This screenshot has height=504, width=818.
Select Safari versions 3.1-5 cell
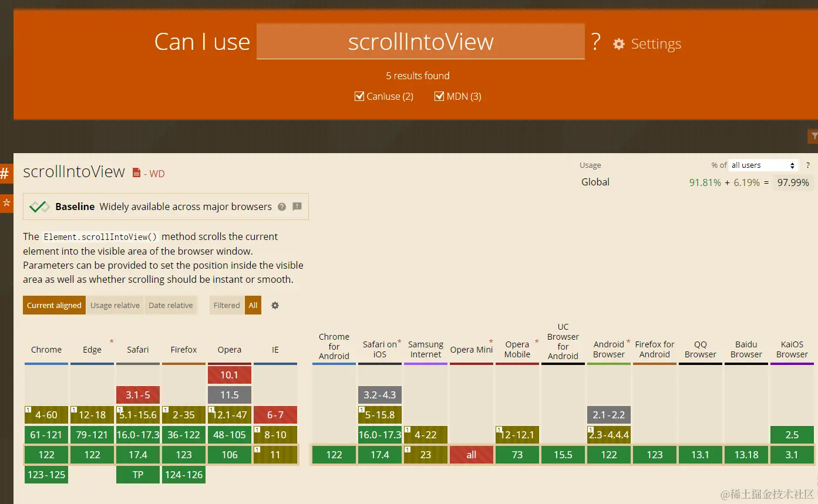[138, 395]
